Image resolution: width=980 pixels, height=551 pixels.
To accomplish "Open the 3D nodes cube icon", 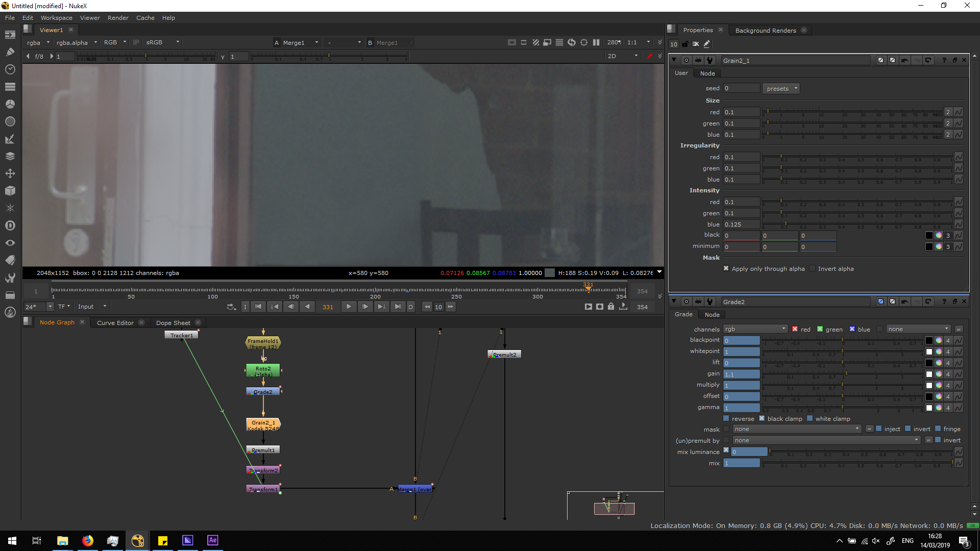I will coord(10,191).
